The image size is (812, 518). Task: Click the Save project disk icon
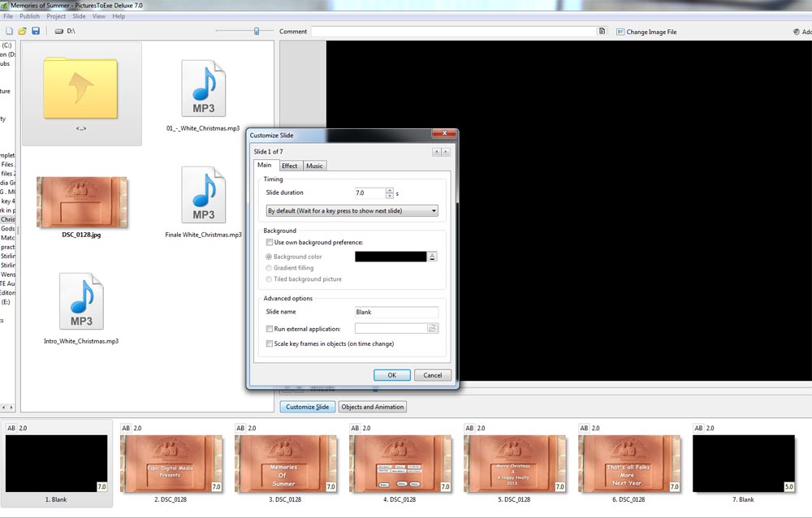click(35, 31)
